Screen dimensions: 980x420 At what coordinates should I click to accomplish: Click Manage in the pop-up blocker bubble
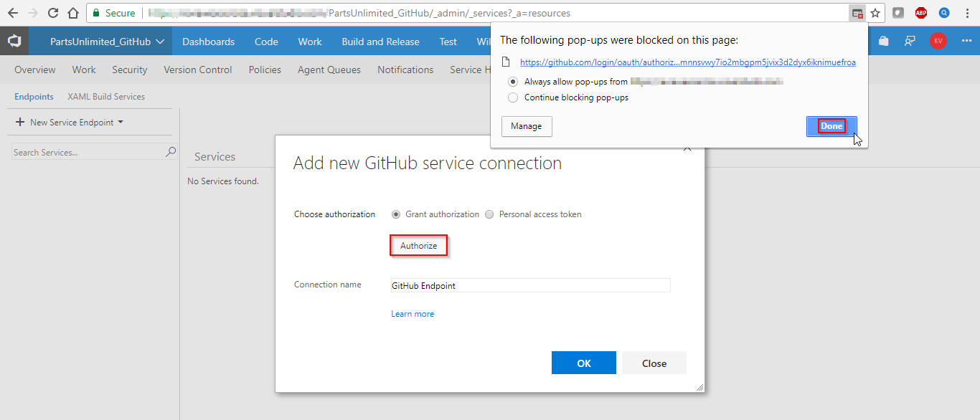point(527,126)
